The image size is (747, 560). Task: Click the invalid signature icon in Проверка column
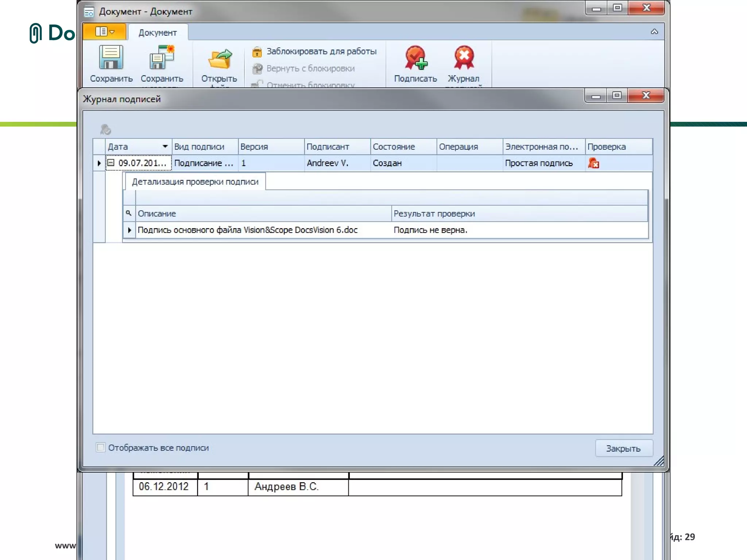pos(593,163)
